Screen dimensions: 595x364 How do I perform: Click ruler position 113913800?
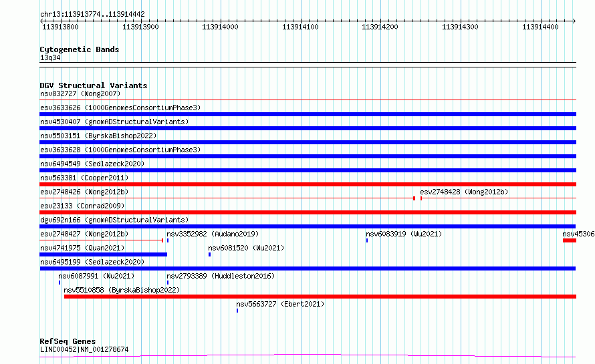[60, 27]
